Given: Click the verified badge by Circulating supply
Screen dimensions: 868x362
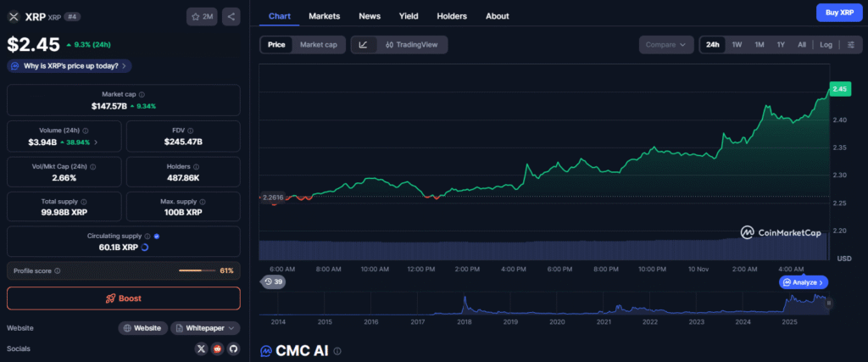Looking at the screenshot, I should point(157,236).
